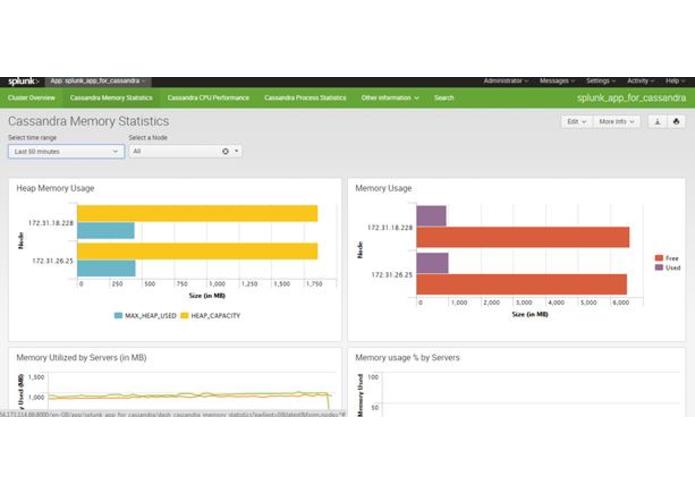Screen dimensions: 695x494
Task: Select the Cassandra Memory Statistics tab
Action: click(x=111, y=98)
